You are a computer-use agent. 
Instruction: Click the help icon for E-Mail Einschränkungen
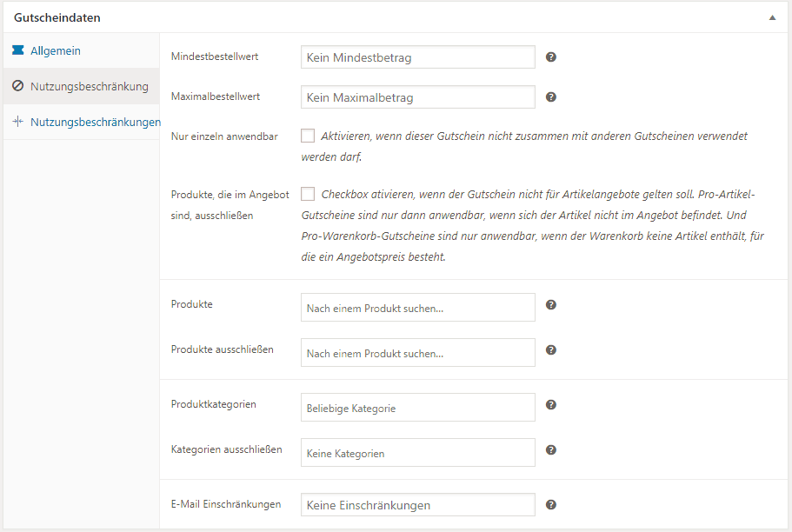click(551, 504)
